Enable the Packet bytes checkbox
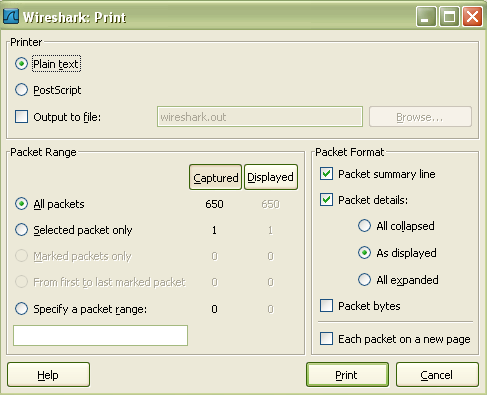The height and width of the screenshot is (395, 487). (326, 305)
